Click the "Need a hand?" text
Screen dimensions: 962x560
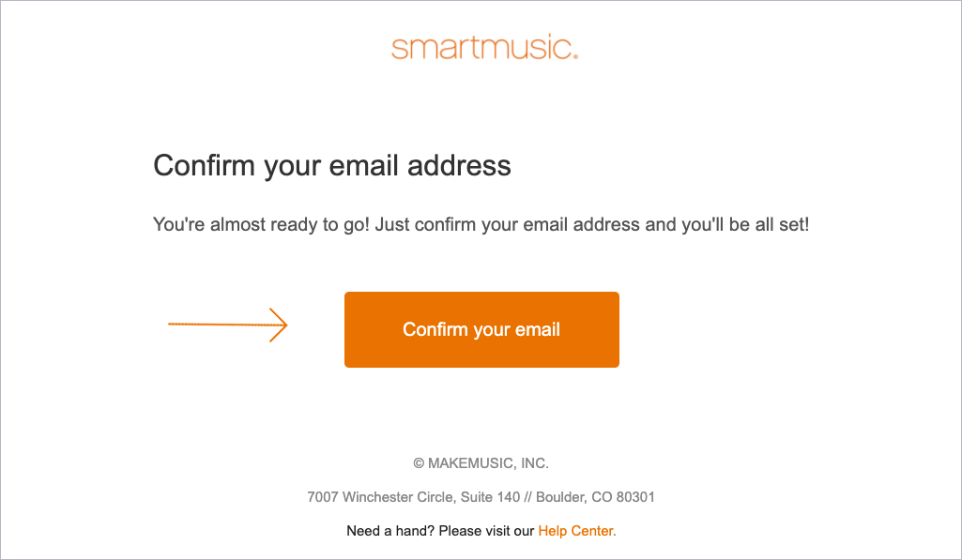(390, 531)
